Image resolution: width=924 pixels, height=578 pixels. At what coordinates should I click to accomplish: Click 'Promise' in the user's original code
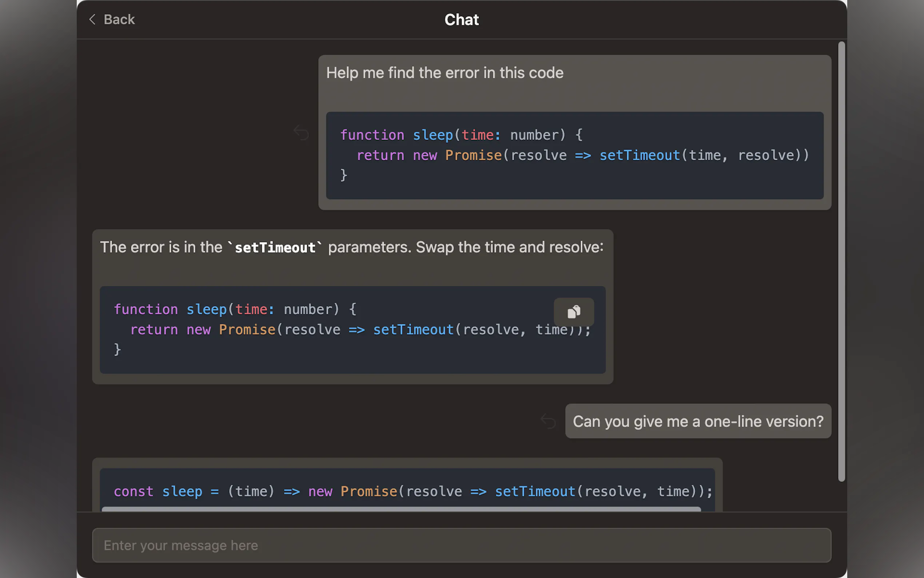tap(473, 155)
